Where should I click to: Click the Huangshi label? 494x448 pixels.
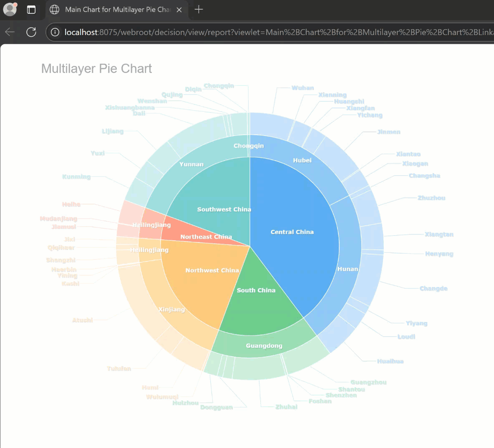(x=349, y=101)
